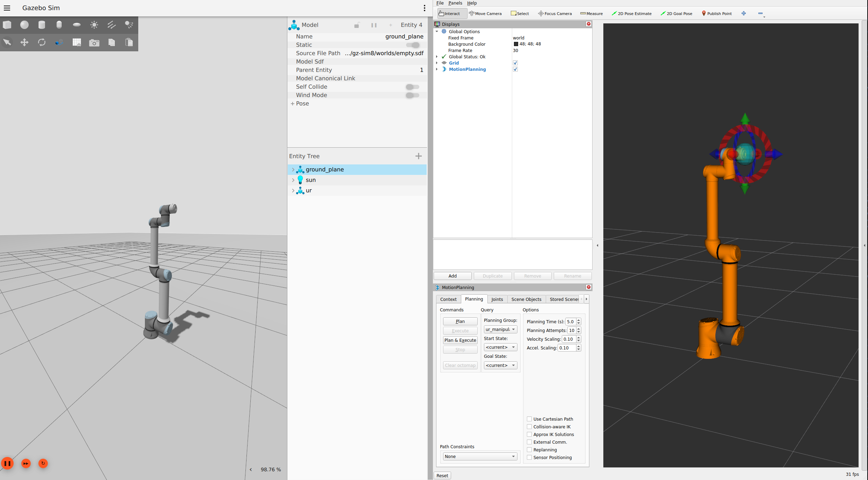Expand the ur entity in tree
868x480 pixels.
[293, 191]
